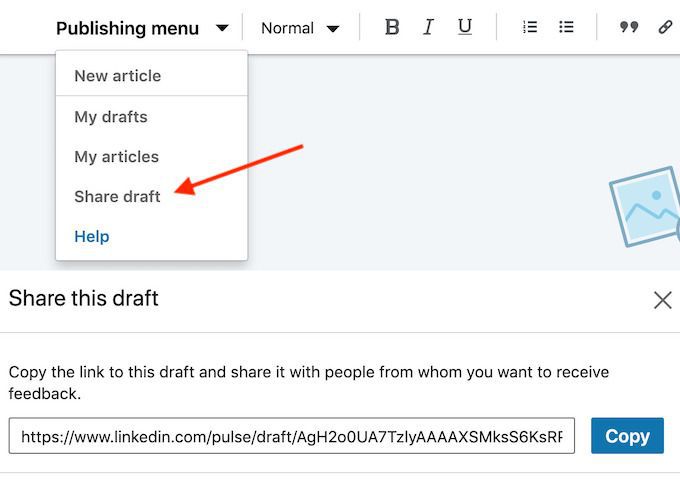Apply blockquote formatting
The height and width of the screenshot is (496, 680).
628,28
